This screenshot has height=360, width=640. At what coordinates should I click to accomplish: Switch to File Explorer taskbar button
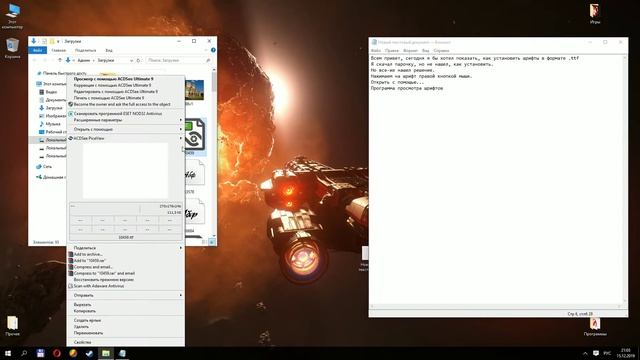(106, 353)
